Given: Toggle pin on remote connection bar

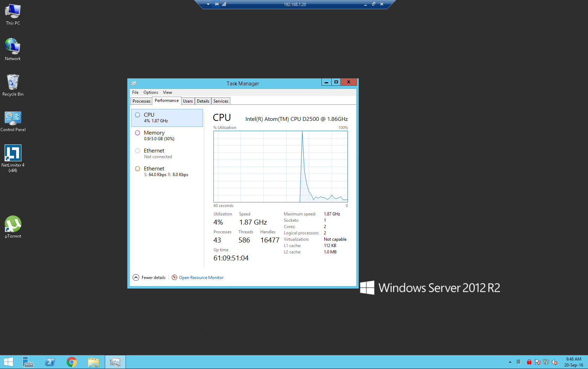Looking at the screenshot, I should [x=216, y=4].
